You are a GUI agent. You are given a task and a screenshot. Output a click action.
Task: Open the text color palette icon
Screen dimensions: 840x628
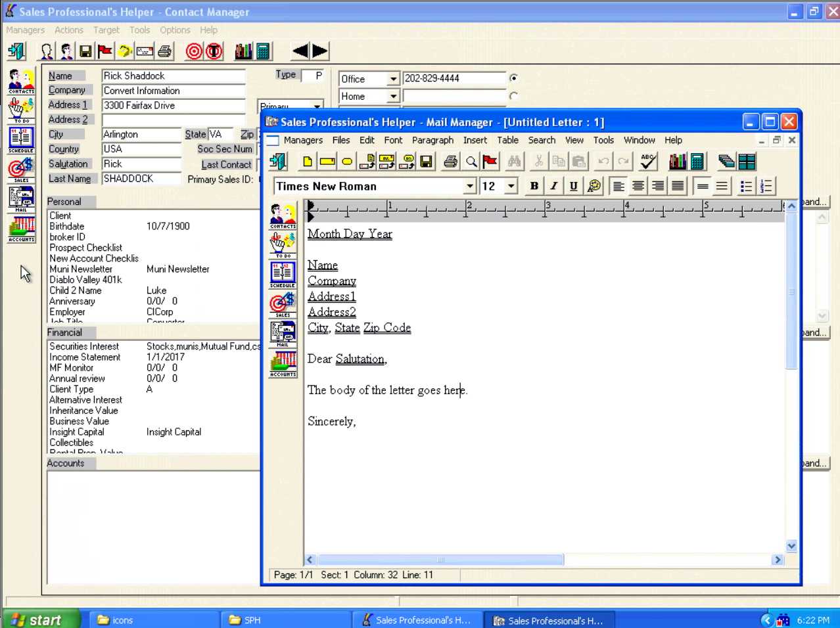594,186
